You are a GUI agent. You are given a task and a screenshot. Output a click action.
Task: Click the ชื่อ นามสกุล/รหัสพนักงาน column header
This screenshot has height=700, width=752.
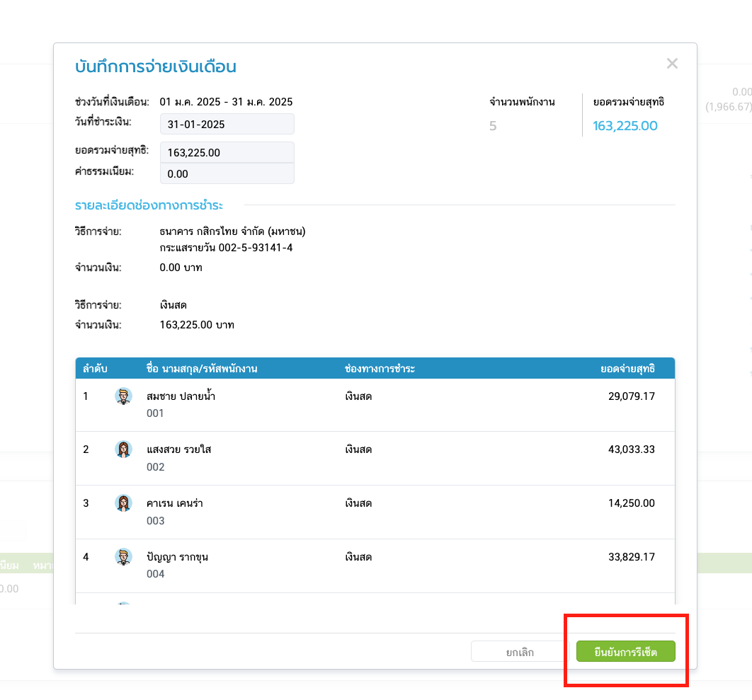coord(201,369)
